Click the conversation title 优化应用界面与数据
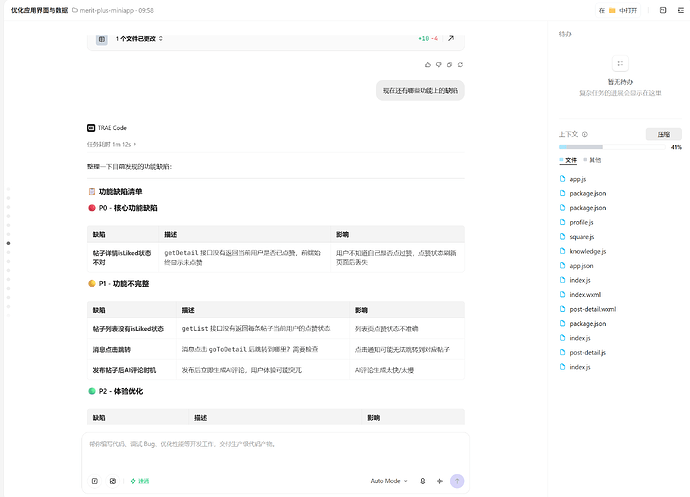The height and width of the screenshot is (497, 690). 40,10
